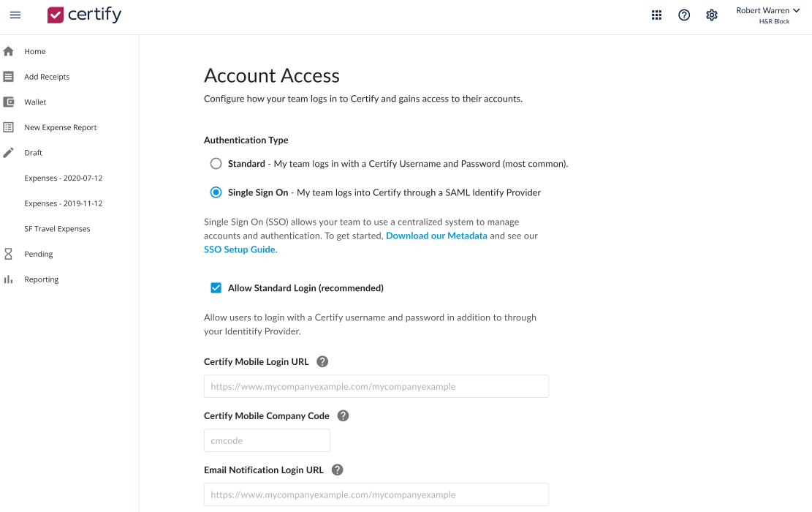Open the help question mark icon in header
Image resolution: width=812 pixels, height=512 pixels.
coord(683,15)
